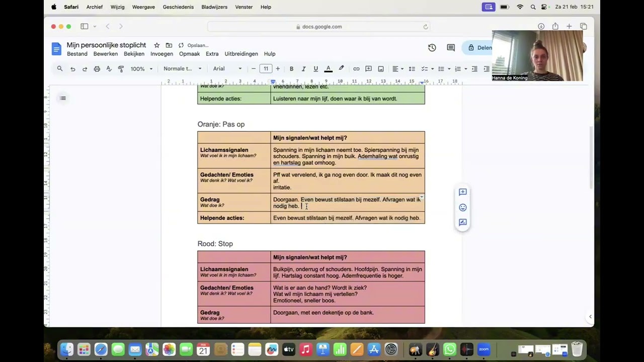Show the document outline
644x362 pixels.
pyautogui.click(x=63, y=98)
